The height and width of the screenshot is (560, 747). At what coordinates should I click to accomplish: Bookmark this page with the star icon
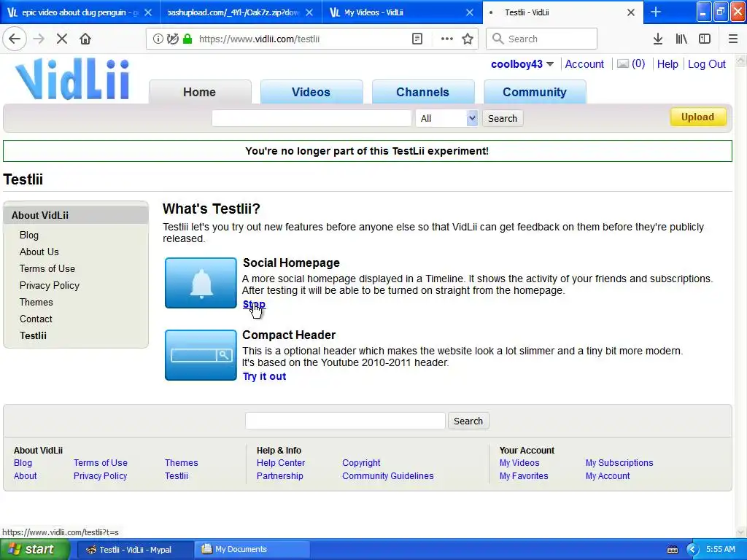(468, 39)
